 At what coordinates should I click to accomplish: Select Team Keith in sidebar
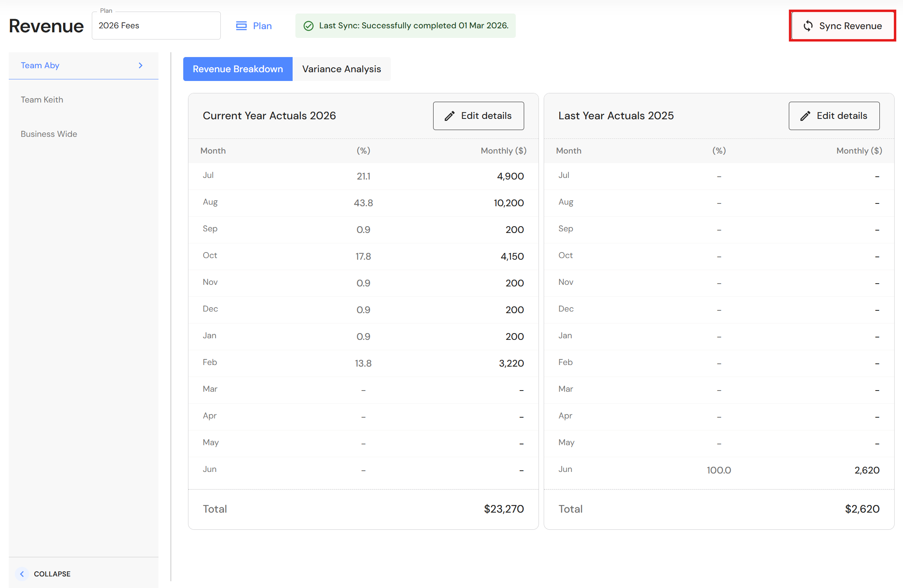42,100
